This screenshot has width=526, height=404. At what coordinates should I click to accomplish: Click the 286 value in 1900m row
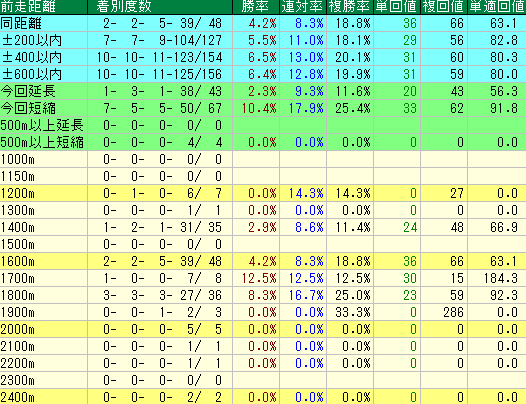[x=453, y=312]
